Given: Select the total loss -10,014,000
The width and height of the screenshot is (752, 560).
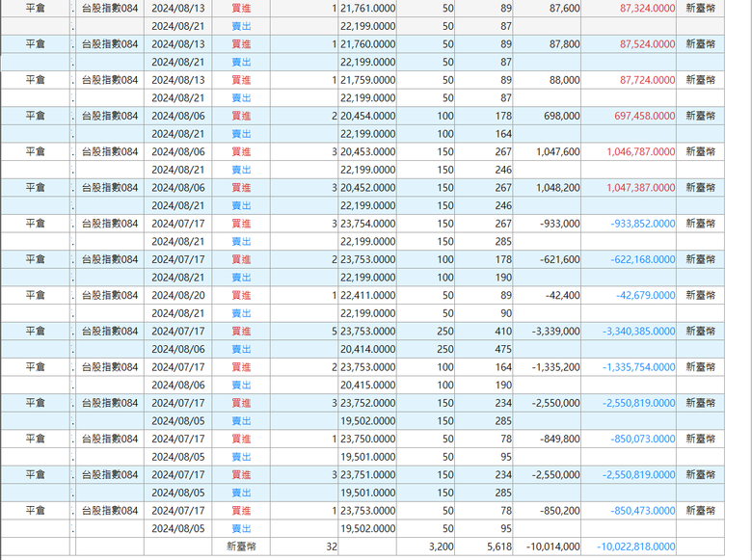Looking at the screenshot, I should [553, 547].
